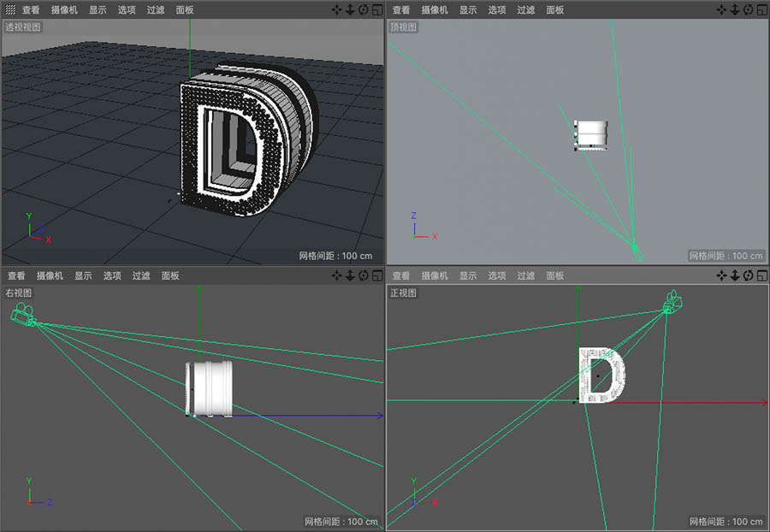Click the rotate view icon in right viewport
This screenshot has width=770, height=532.
pyautogui.click(x=363, y=275)
